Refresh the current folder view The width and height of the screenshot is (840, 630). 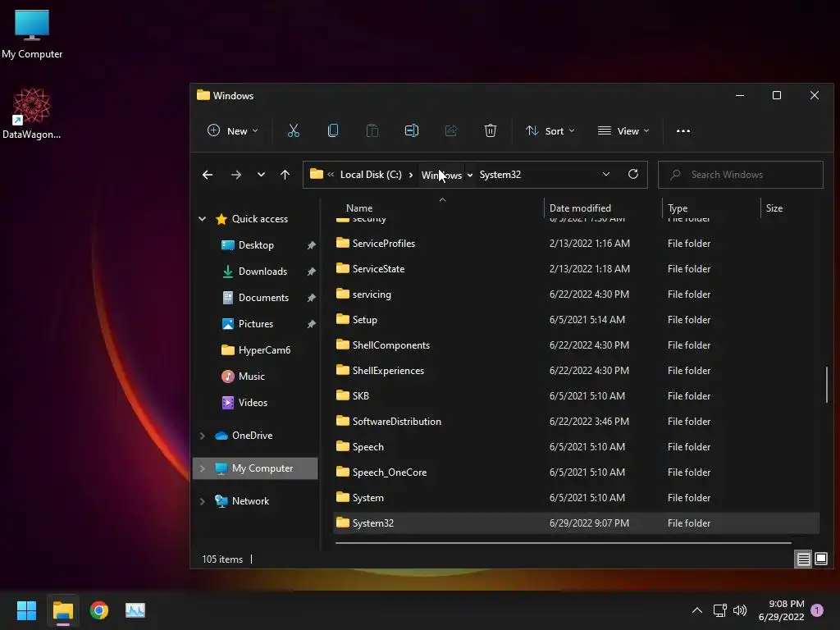[633, 174]
